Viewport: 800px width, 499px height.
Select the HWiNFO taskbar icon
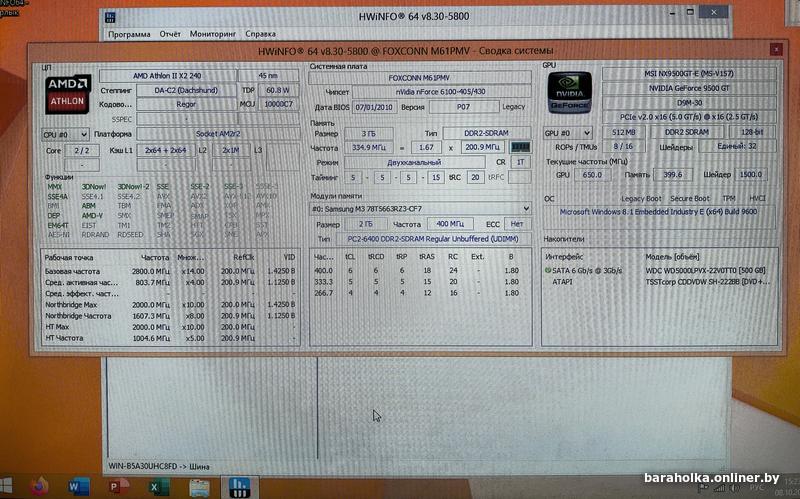tap(240, 487)
